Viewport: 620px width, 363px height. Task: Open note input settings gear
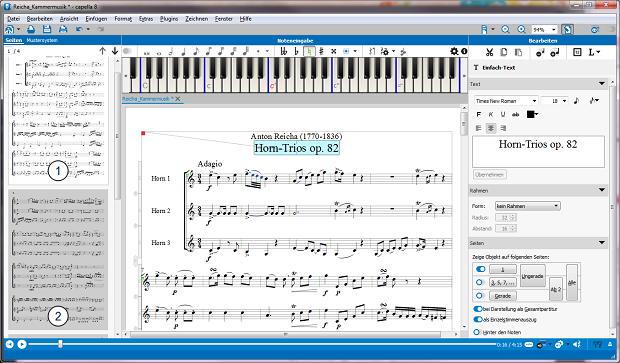click(454, 51)
